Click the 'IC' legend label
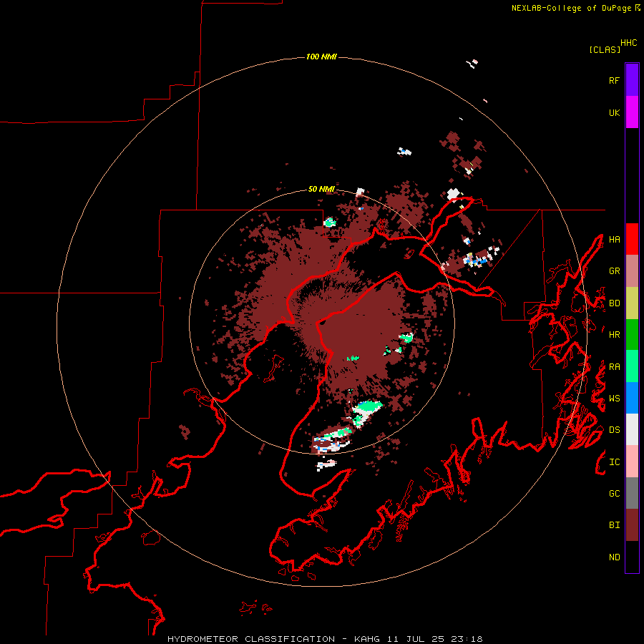Screen dimensions: 644x644 click(614, 462)
